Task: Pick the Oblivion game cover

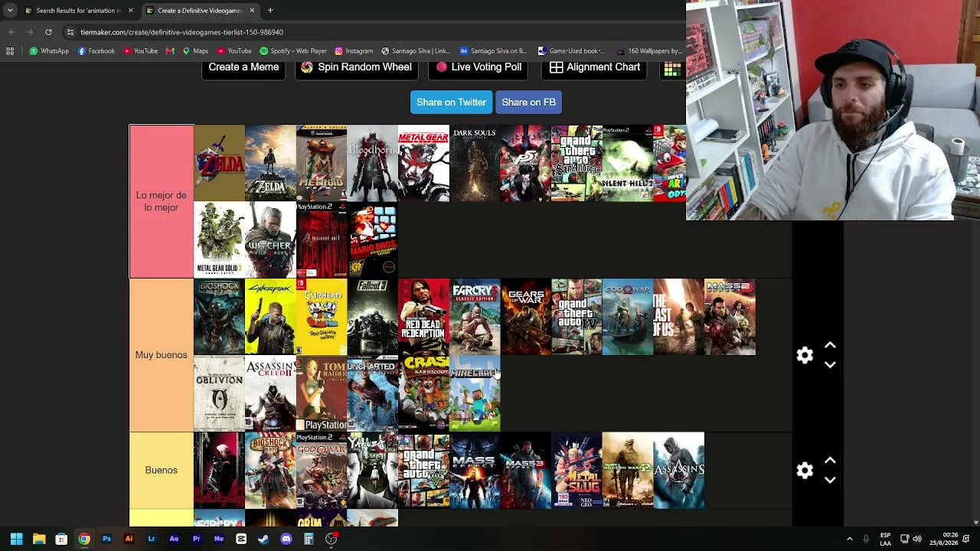Action: (x=219, y=393)
